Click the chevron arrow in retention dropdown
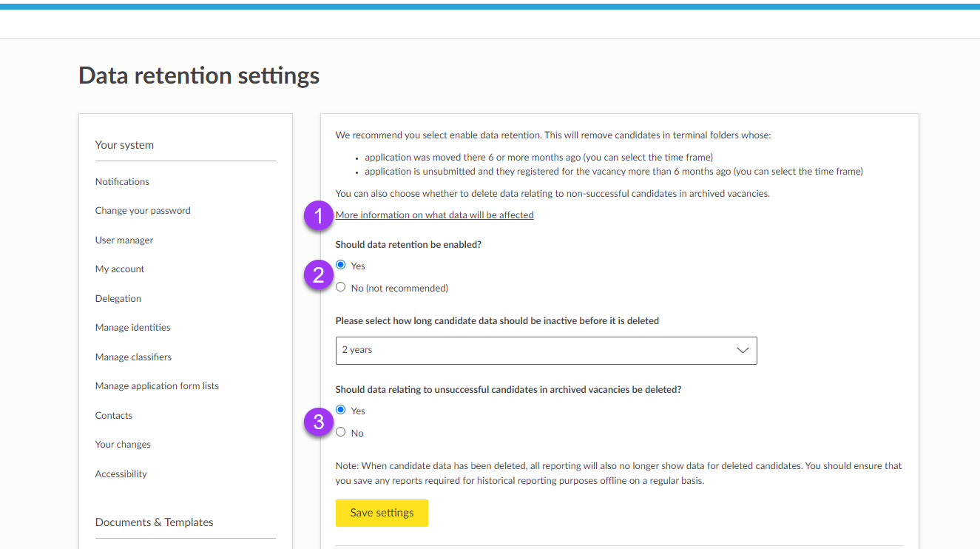The image size is (980, 549). click(x=743, y=351)
